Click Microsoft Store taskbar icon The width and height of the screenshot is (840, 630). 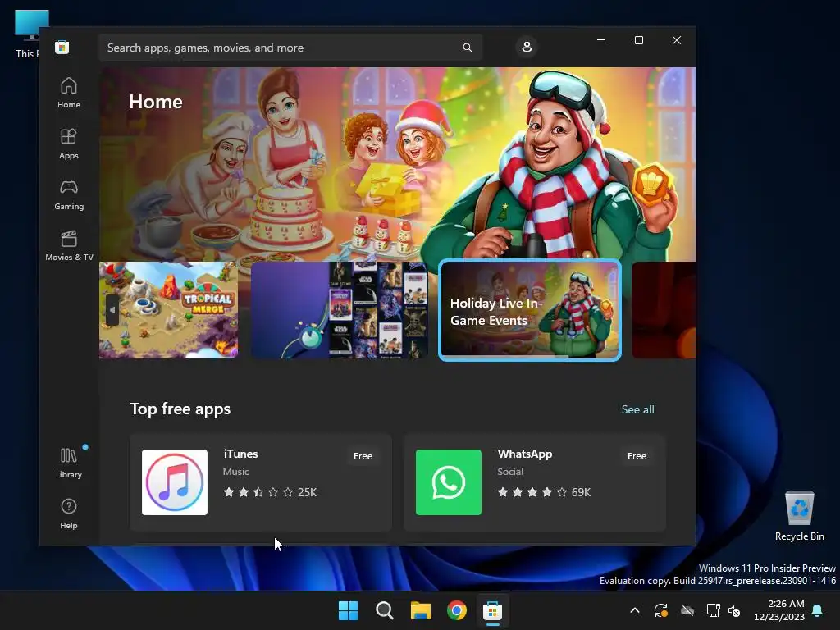point(492,610)
